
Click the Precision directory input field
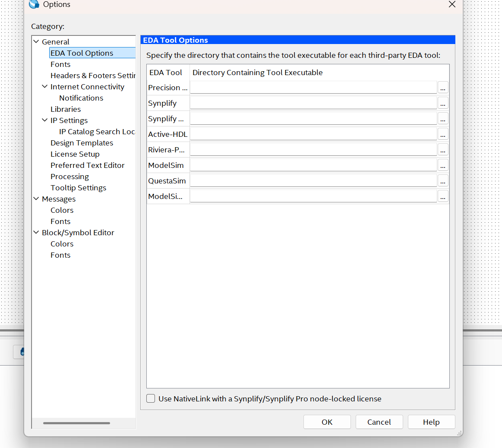click(313, 88)
